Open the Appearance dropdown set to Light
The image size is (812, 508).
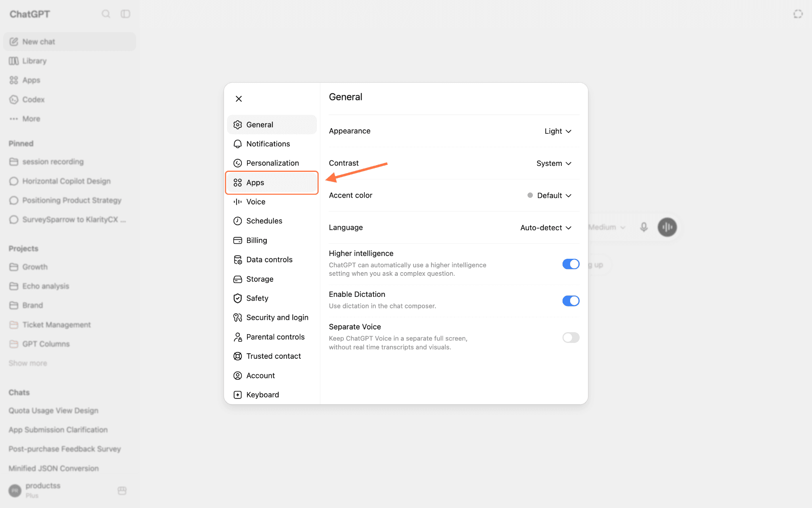tap(558, 131)
